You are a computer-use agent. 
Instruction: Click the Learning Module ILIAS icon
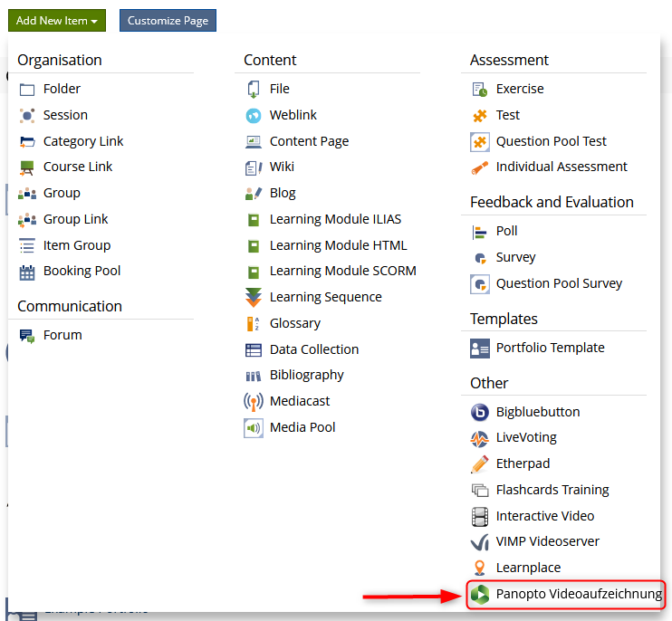[254, 220]
